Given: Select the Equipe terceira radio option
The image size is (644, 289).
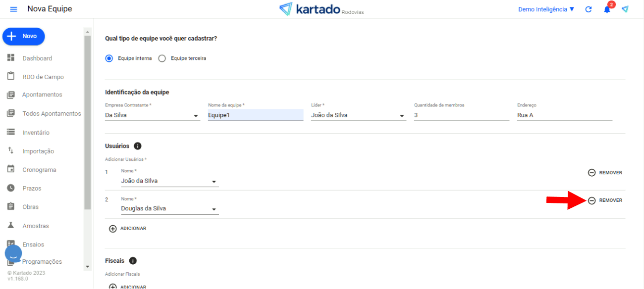Looking at the screenshot, I should [x=162, y=58].
